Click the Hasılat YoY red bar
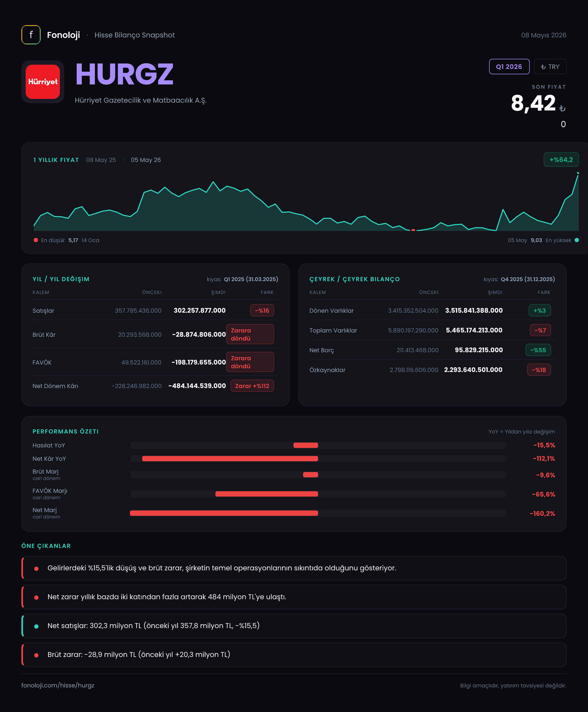The image size is (588, 712). (305, 446)
